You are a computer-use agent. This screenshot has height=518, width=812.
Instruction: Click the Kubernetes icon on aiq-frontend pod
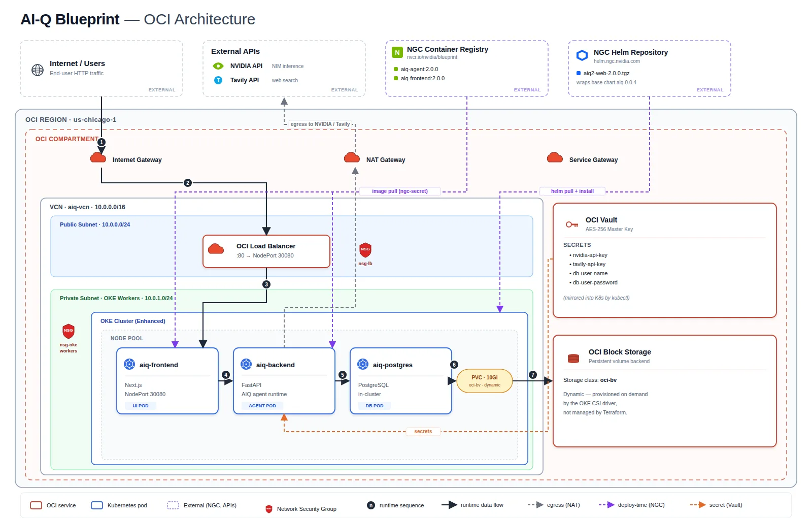tap(129, 364)
